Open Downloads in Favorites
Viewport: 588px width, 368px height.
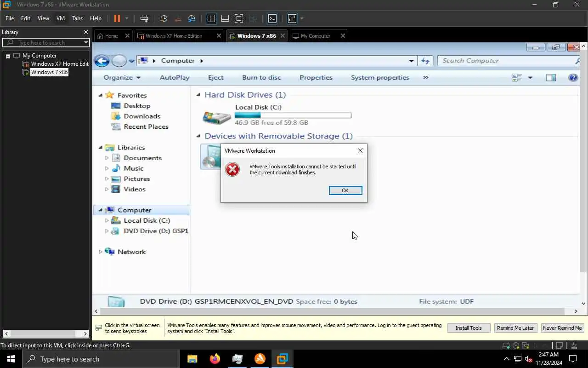[x=141, y=116]
